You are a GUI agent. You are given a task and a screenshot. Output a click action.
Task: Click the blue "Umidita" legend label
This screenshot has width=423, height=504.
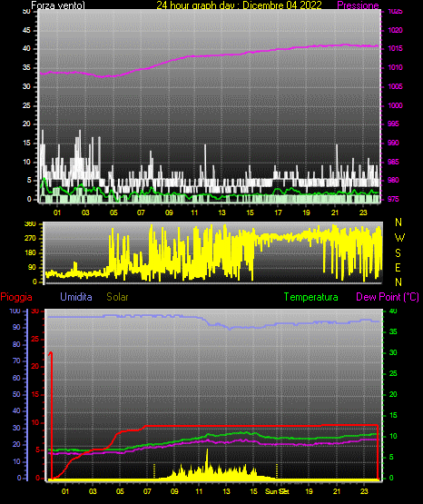76,297
